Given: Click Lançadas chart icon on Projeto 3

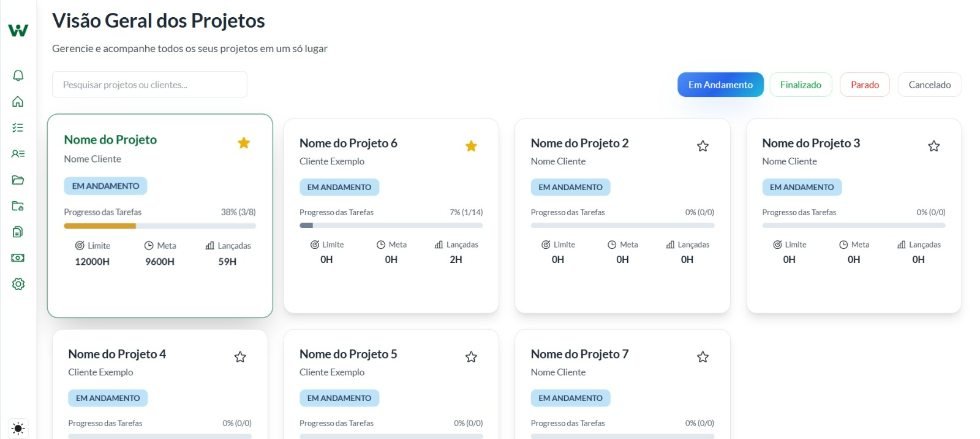Looking at the screenshot, I should pyautogui.click(x=902, y=244).
